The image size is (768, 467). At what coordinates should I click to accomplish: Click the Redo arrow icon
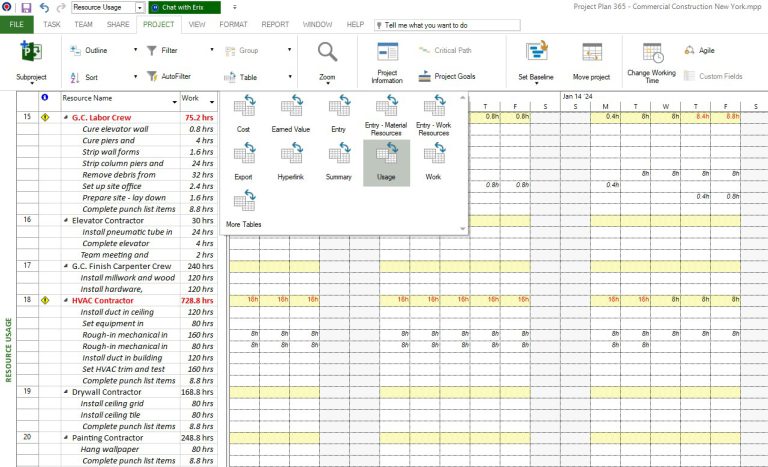point(61,7)
